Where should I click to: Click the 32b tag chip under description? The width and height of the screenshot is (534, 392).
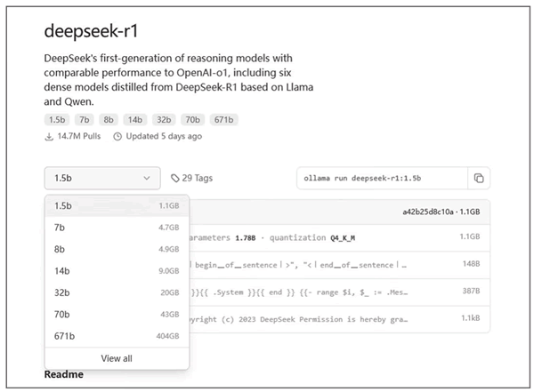pyautogui.click(x=164, y=120)
